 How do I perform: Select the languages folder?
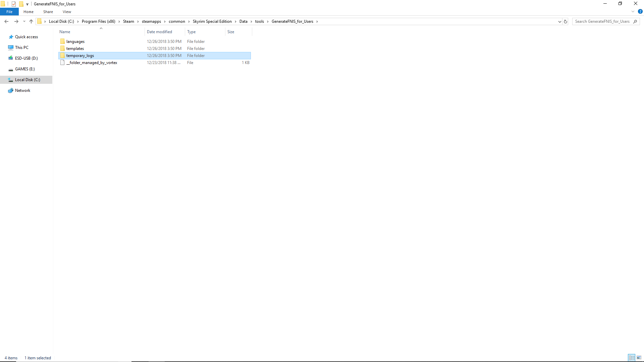pyautogui.click(x=155, y=42)
